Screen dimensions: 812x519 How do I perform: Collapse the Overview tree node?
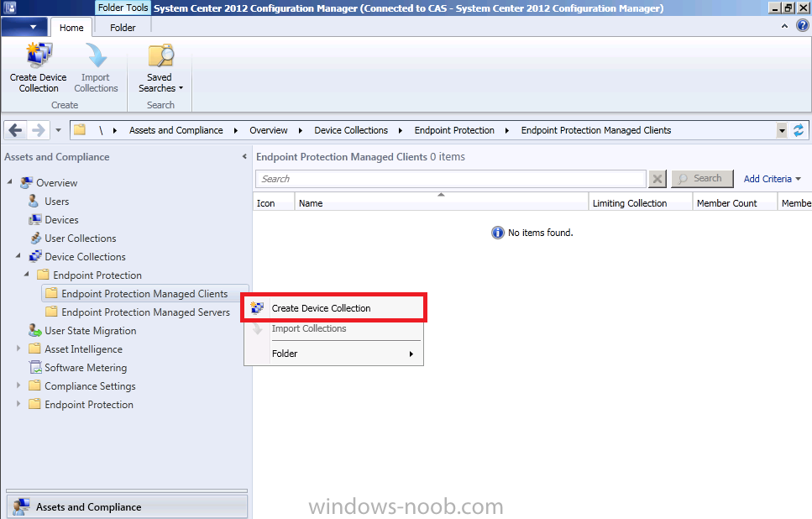click(10, 181)
